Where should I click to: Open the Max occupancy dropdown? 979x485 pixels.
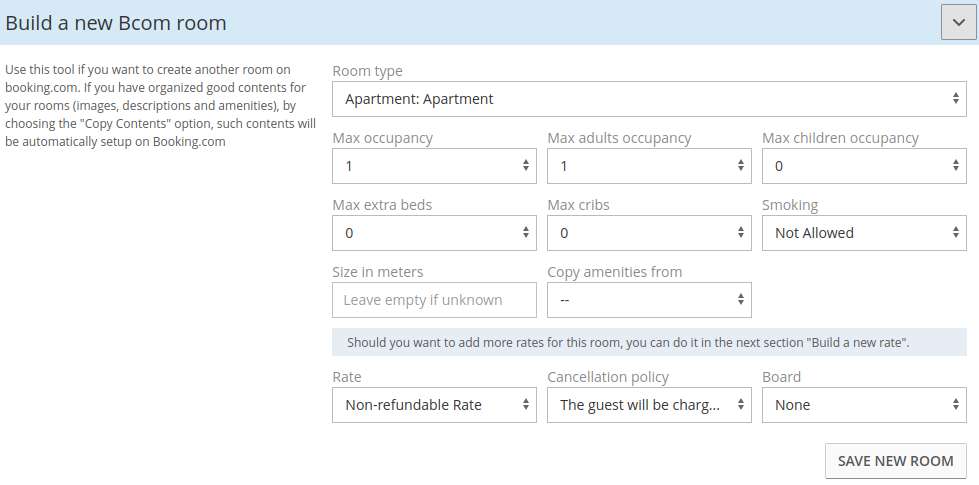pos(434,165)
